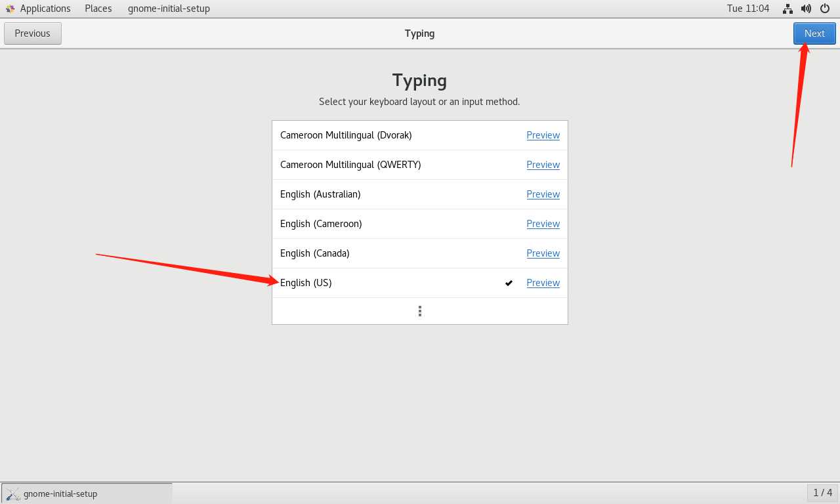
Task: Select Cameroon Multilingual (QWERTY) layout row
Action: (x=420, y=165)
